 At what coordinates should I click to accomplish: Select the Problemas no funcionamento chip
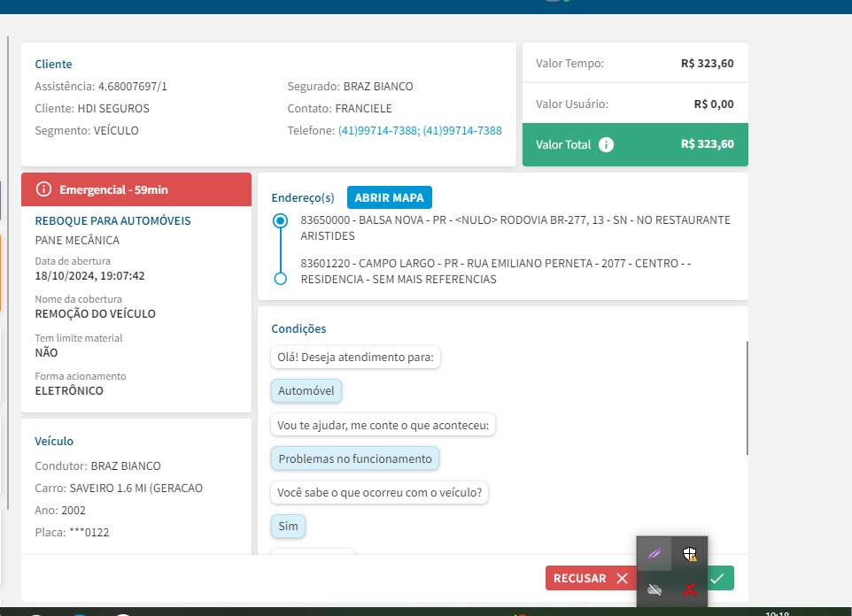354,458
